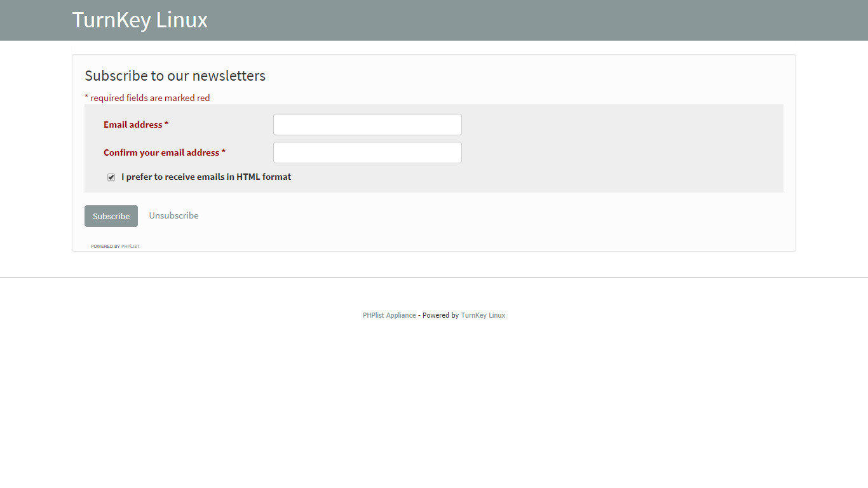Screen dimensions: 868x488
Task: Select the 'Subscribe to our newsletters' heading
Action: click(175, 76)
